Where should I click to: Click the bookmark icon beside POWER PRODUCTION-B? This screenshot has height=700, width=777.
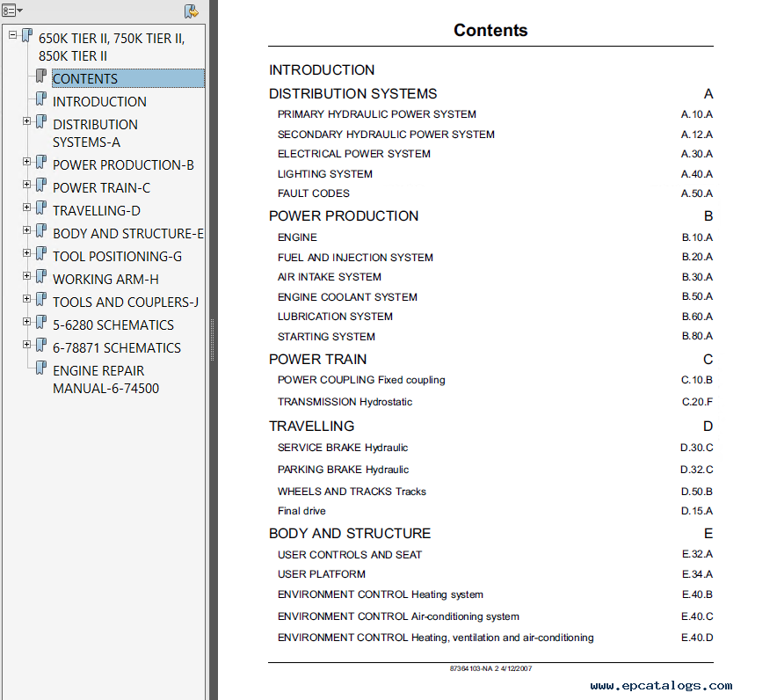pyautogui.click(x=41, y=162)
